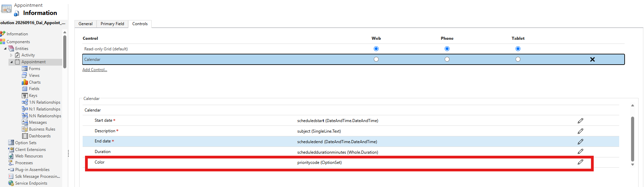Remove the Calendar control with X
The height and width of the screenshot is (187, 644).
coord(592,60)
